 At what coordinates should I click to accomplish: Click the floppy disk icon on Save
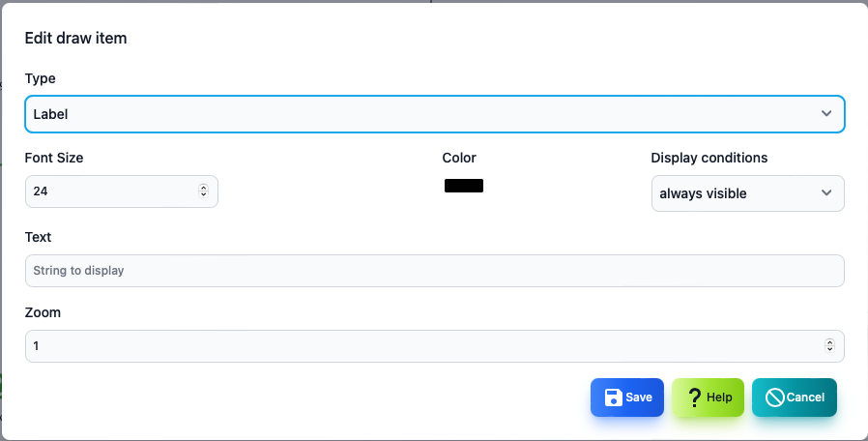click(x=614, y=397)
